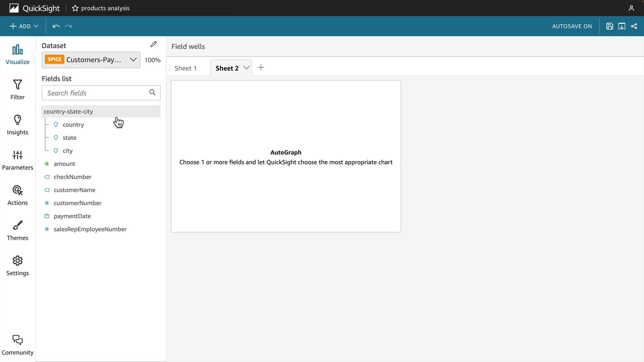
Task: Click the export download icon
Action: 622,26
